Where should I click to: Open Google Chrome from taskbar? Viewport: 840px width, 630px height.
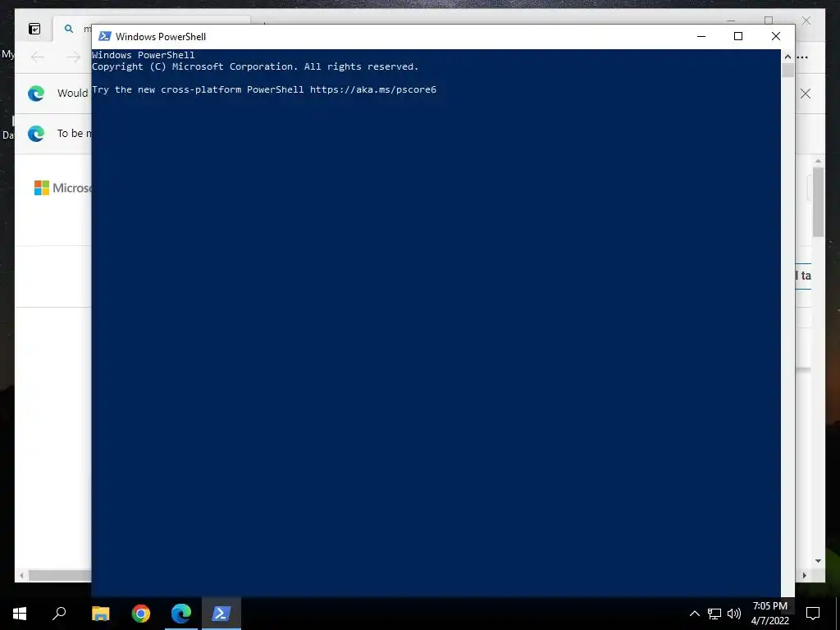[141, 614]
